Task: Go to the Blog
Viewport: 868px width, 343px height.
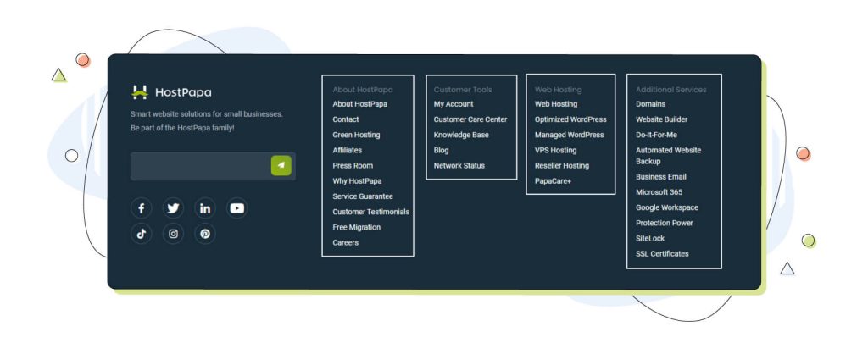Action: coord(441,151)
